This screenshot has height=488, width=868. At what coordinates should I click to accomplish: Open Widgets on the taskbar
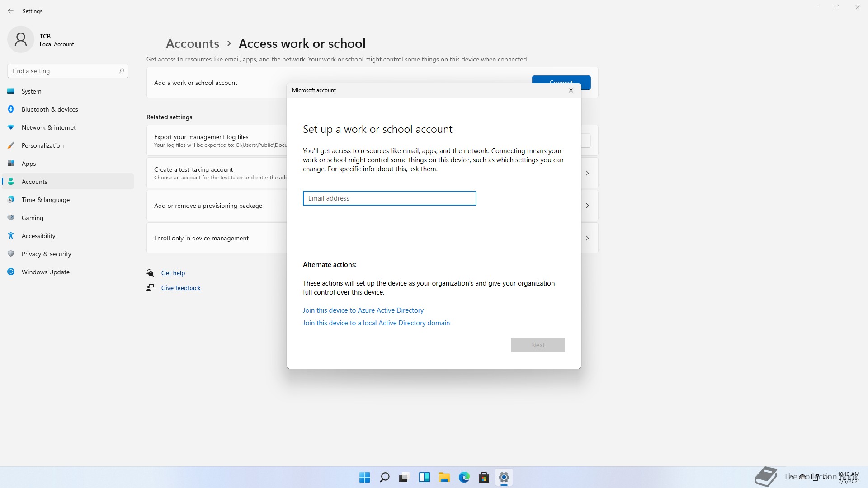424,477
